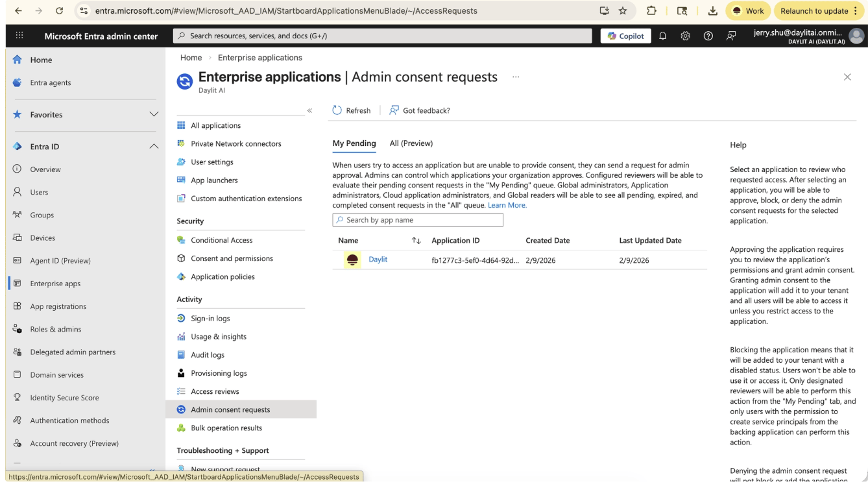868x488 pixels.
Task: Open the help question mark icon
Action: click(708, 36)
